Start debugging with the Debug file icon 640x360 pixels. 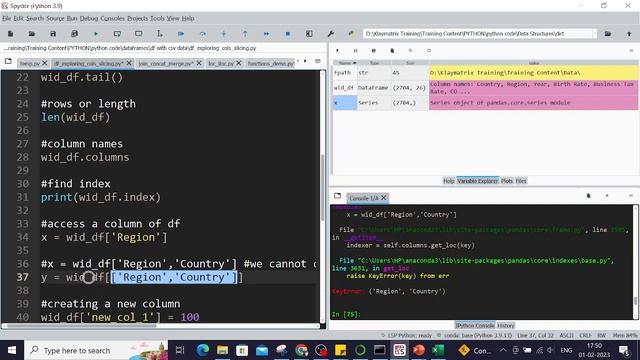[x=181, y=34]
